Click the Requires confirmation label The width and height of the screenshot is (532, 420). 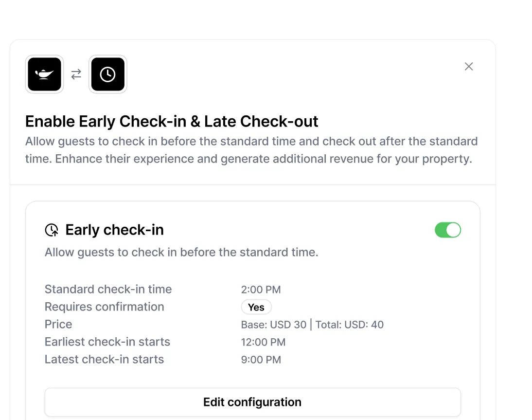click(x=104, y=307)
